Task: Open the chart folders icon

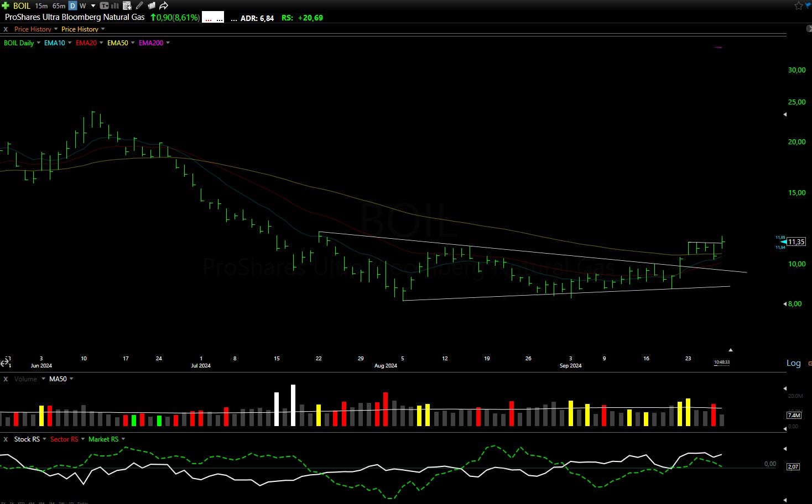Action: click(x=152, y=6)
